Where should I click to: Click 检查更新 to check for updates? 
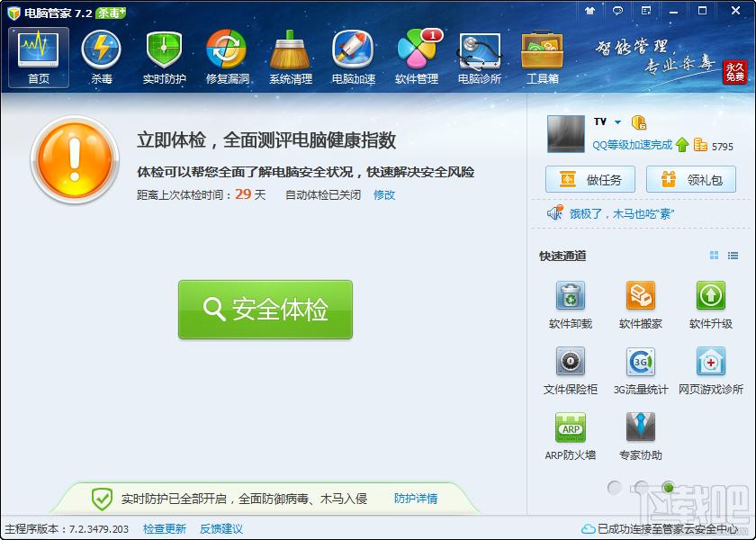click(165, 529)
